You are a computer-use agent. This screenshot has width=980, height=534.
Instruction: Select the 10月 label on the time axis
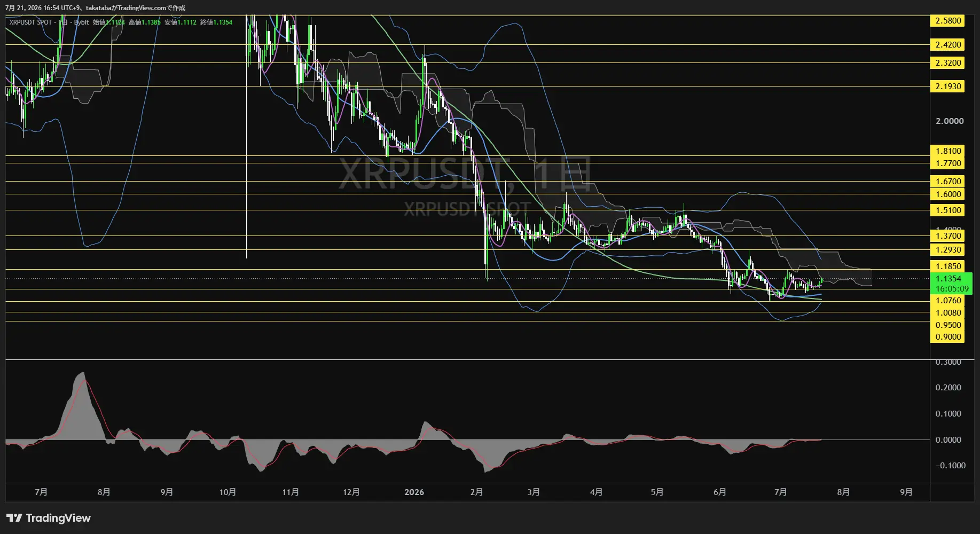pos(228,492)
